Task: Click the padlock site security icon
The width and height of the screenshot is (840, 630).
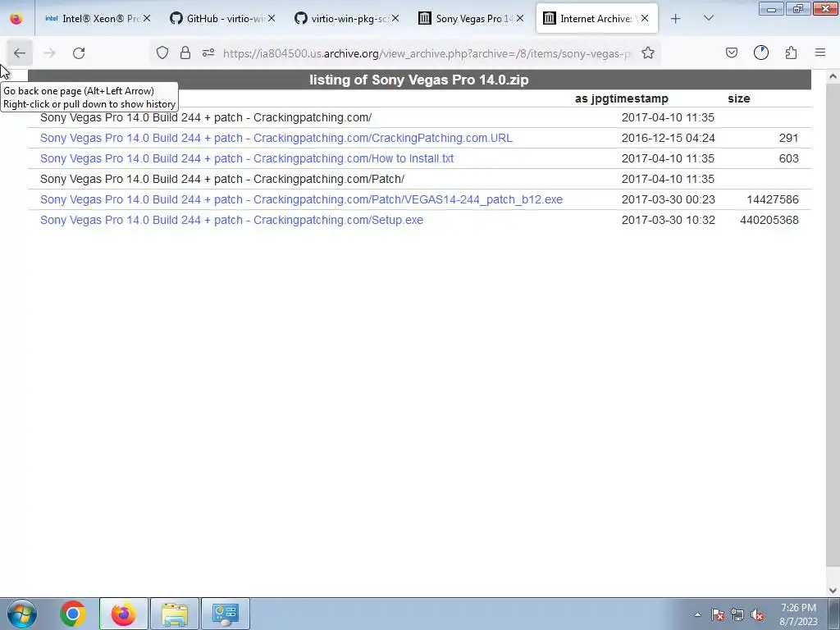Action: click(x=185, y=52)
